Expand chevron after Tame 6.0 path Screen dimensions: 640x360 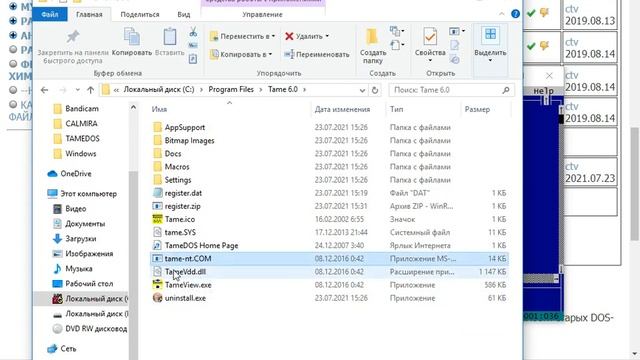tap(304, 89)
